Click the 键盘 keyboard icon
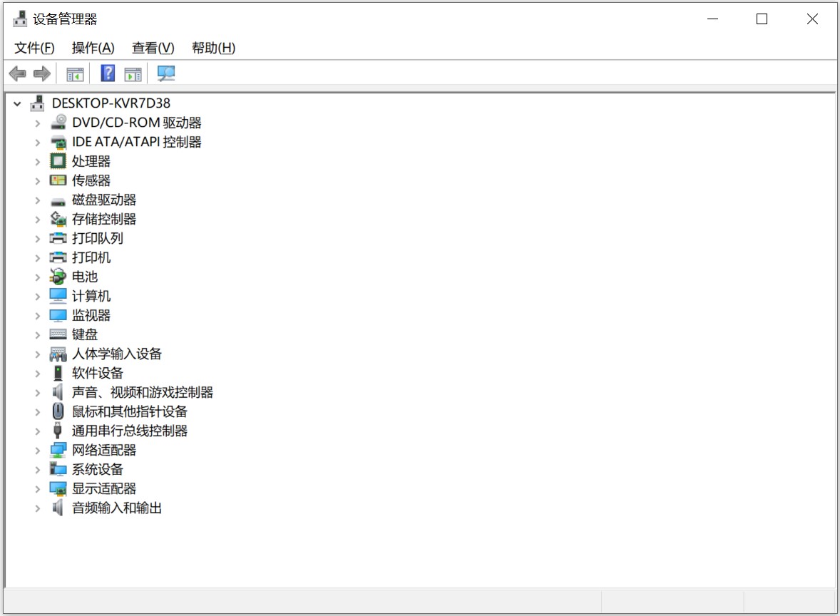 58,335
